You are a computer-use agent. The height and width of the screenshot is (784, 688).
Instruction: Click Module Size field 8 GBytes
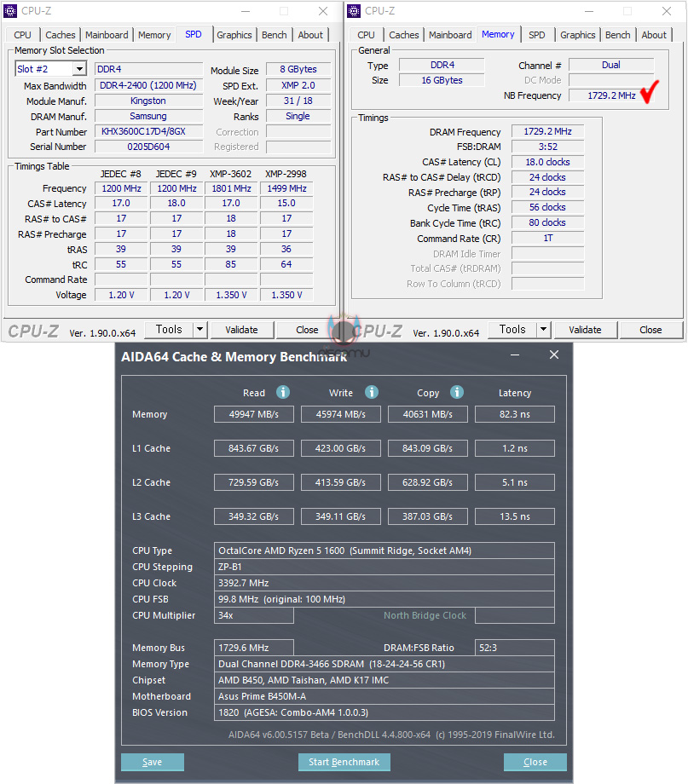(298, 69)
